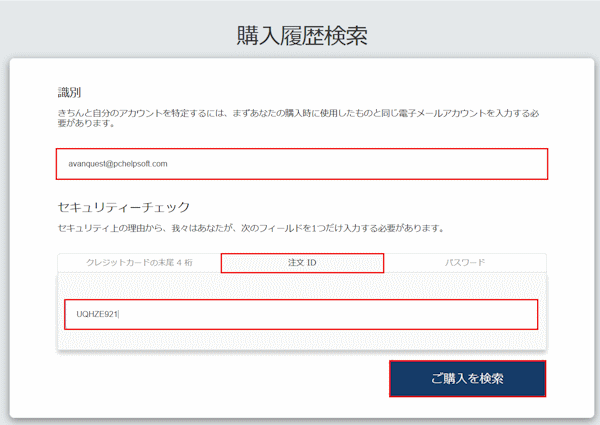Focus the email address input field
Viewport: 600px width, 425px height.
click(302, 164)
